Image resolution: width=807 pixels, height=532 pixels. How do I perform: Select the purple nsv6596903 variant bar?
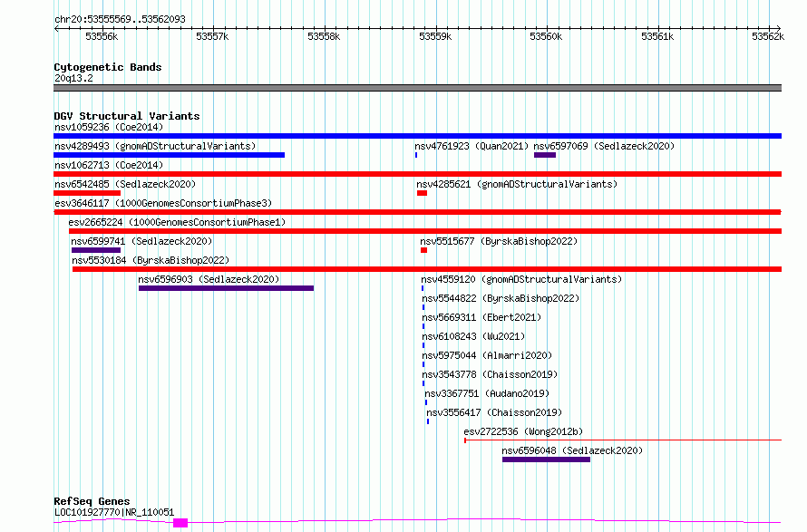point(226,288)
